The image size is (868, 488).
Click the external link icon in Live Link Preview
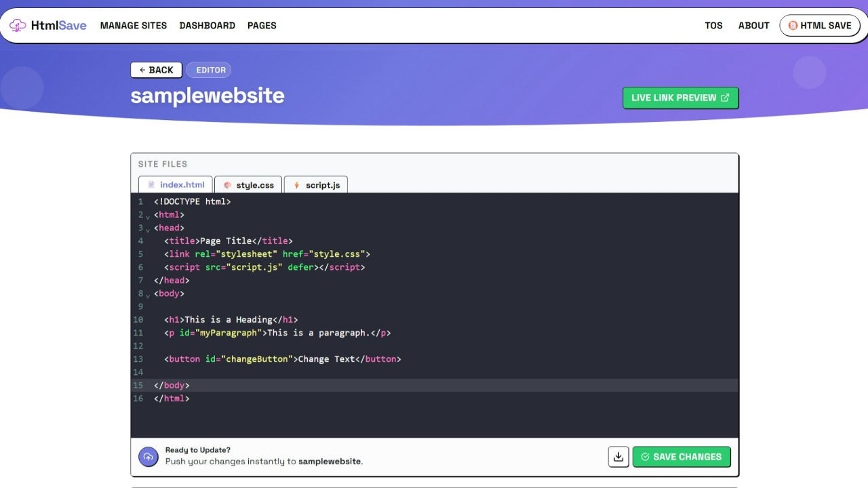[x=725, y=98]
